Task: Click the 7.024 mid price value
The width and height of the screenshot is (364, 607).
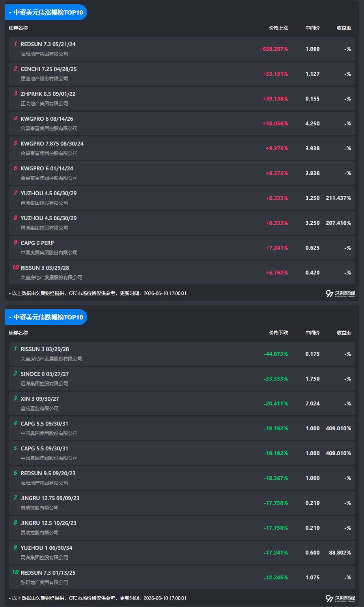Action: click(x=312, y=403)
